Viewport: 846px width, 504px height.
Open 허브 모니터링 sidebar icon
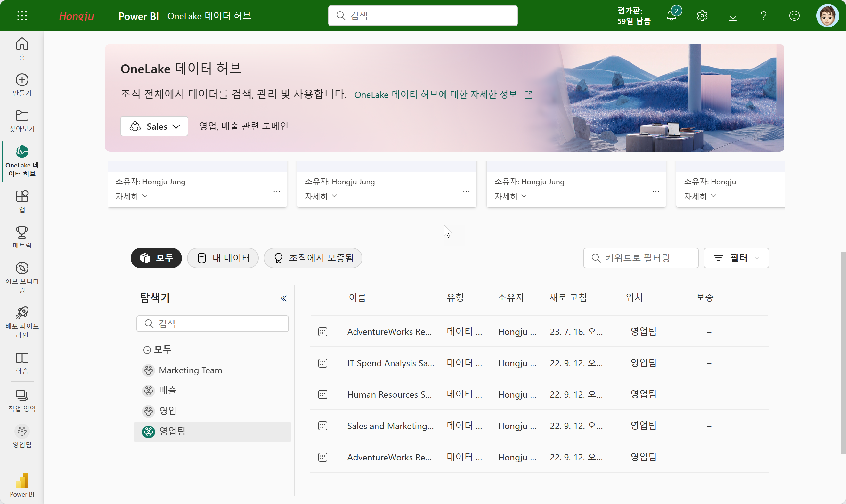(22, 276)
